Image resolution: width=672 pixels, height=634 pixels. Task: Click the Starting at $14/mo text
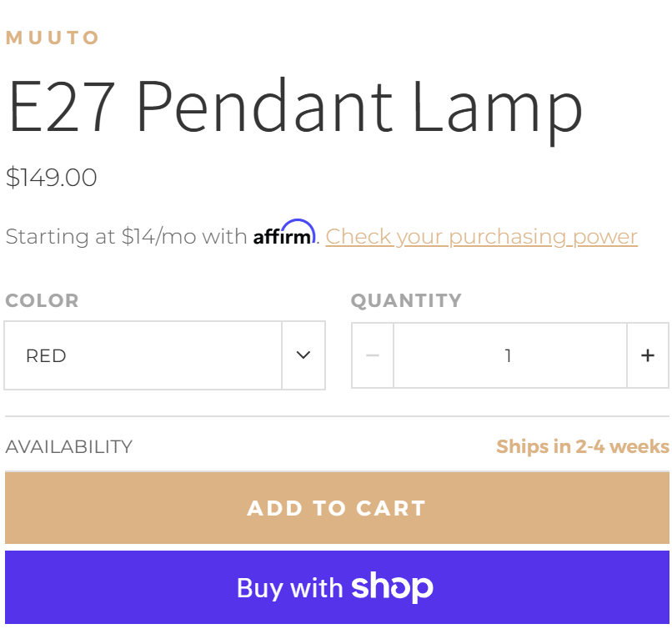click(126, 237)
